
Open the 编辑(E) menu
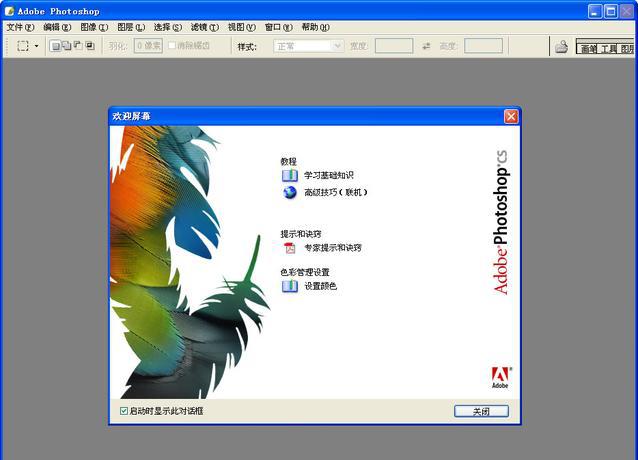[57, 27]
